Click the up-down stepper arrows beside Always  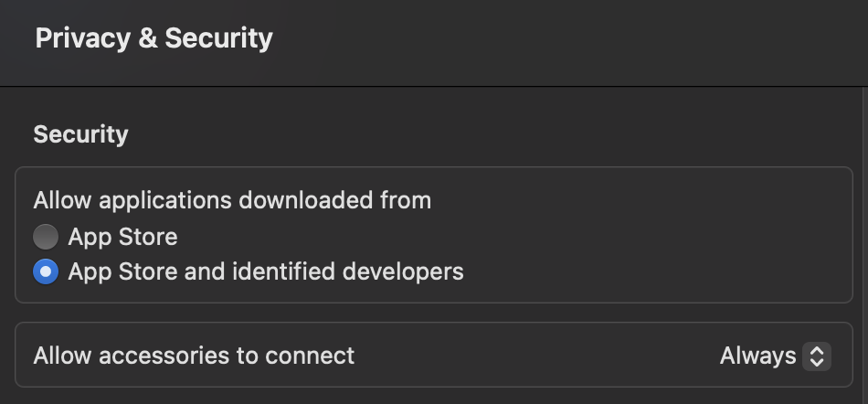coord(816,356)
